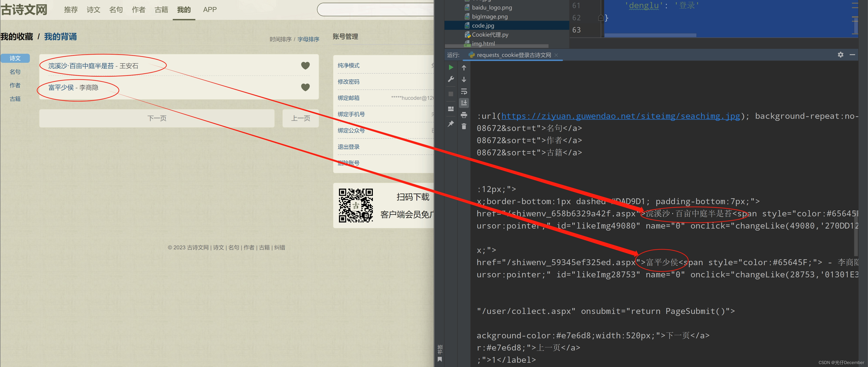
Task: Open 我的 in the top navigation
Action: pyautogui.click(x=184, y=10)
